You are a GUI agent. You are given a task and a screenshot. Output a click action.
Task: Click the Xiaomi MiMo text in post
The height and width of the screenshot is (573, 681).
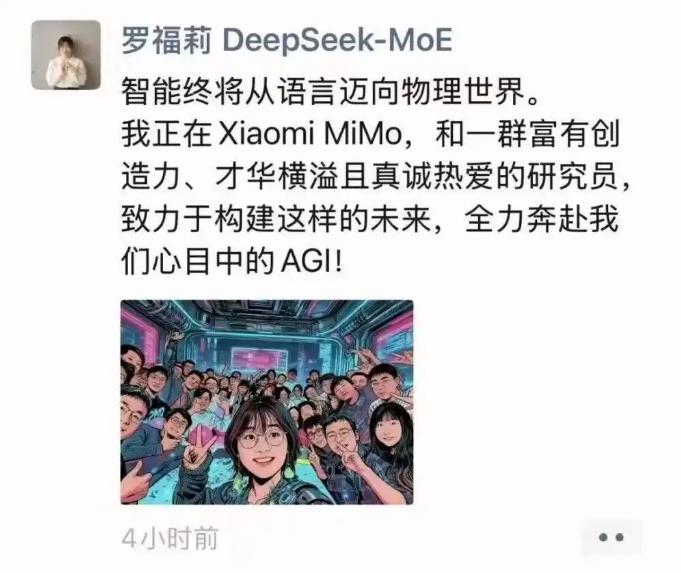[310, 134]
